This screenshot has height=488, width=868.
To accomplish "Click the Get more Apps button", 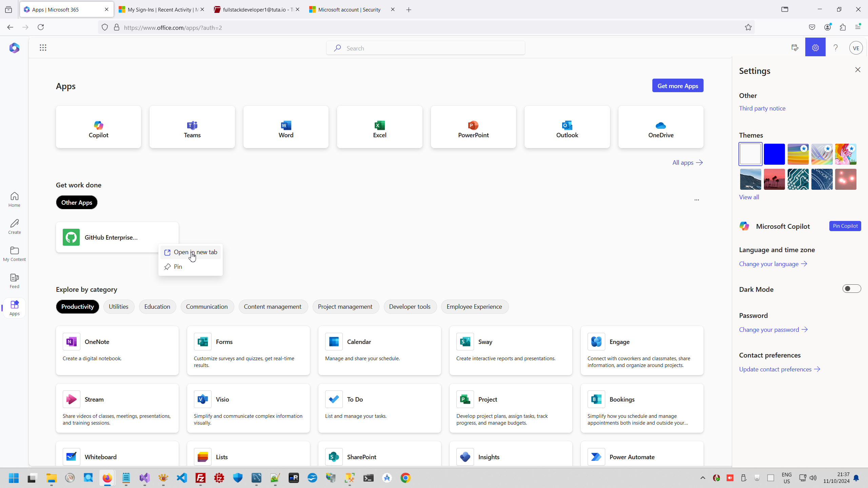I will coord(677,86).
